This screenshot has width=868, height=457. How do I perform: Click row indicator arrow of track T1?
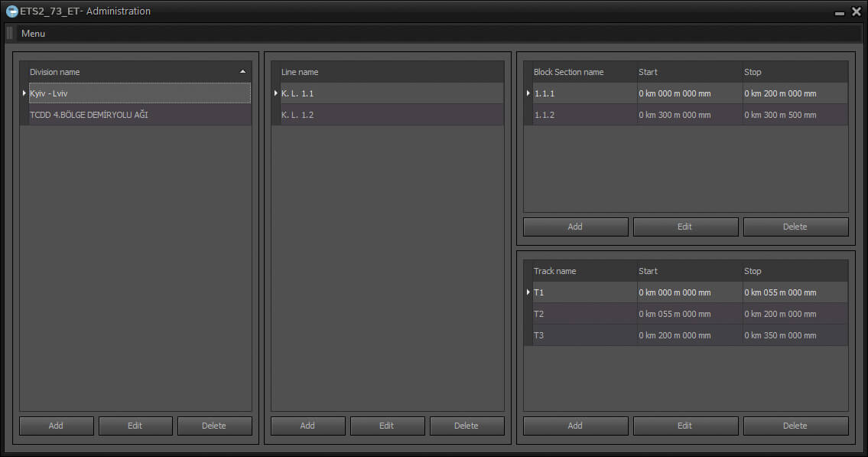(x=528, y=292)
